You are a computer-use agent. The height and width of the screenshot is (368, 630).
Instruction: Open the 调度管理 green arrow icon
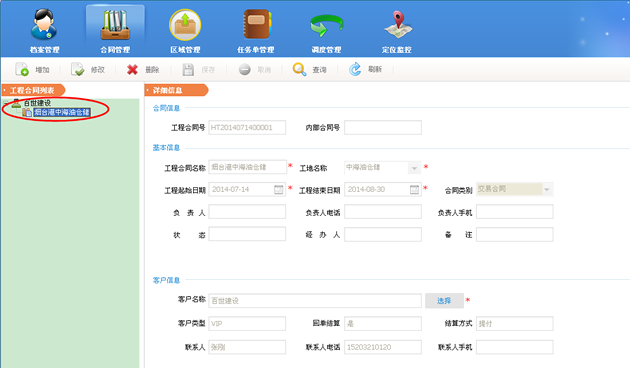[326, 26]
